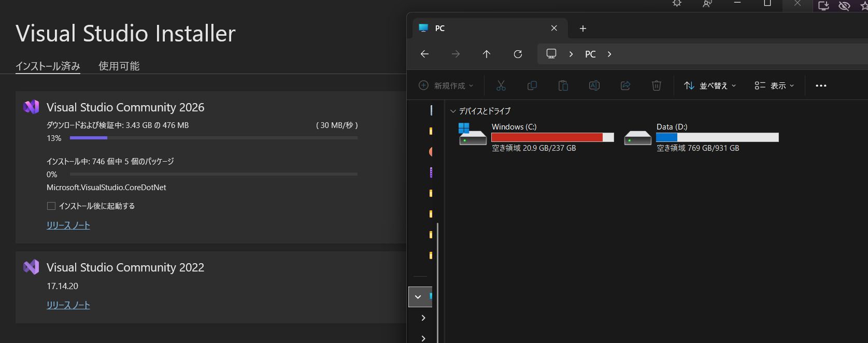Click the インストール中 package status text
Screen dimensions: 868x343
(110, 162)
